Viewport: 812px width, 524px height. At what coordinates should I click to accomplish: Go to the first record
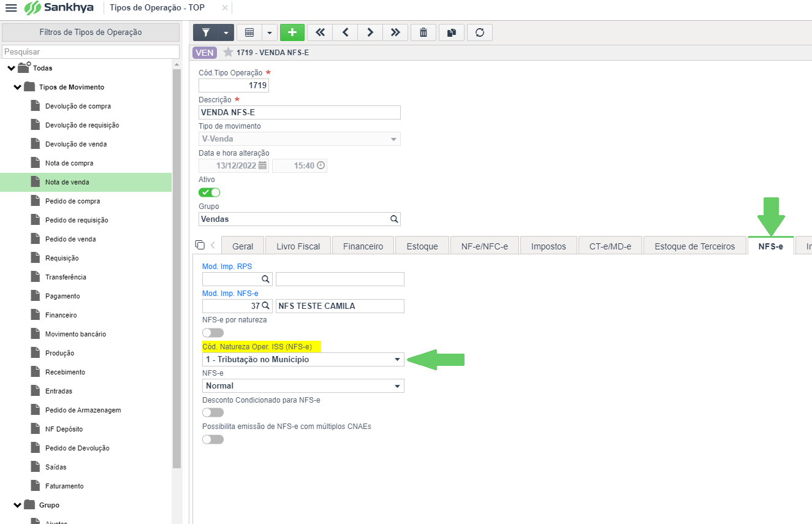pos(319,32)
